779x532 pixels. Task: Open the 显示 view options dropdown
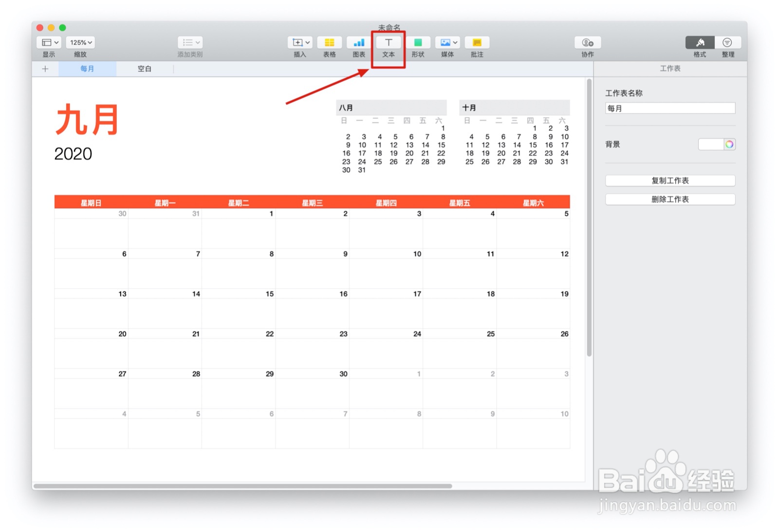point(49,43)
